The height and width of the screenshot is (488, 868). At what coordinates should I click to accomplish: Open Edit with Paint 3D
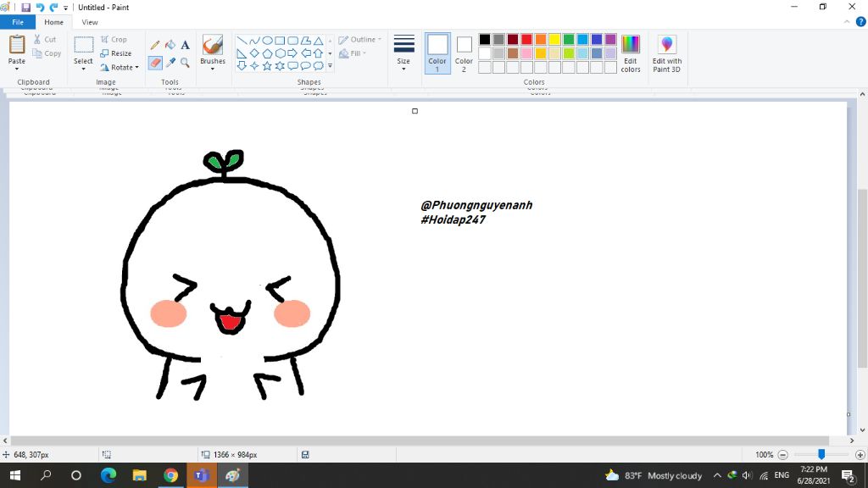[666, 53]
